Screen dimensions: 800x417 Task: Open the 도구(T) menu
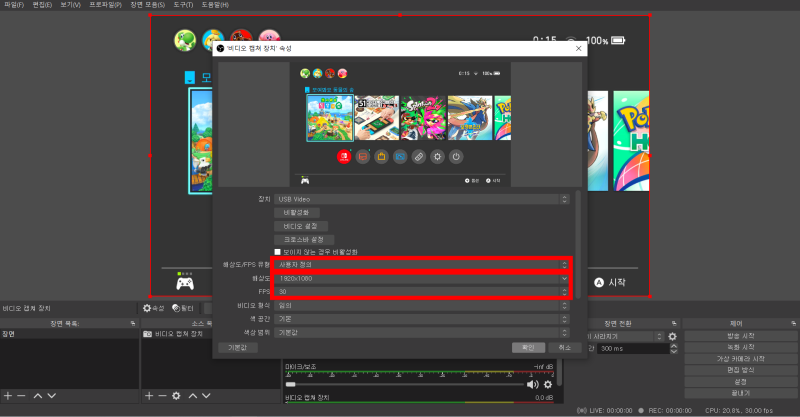tap(183, 5)
